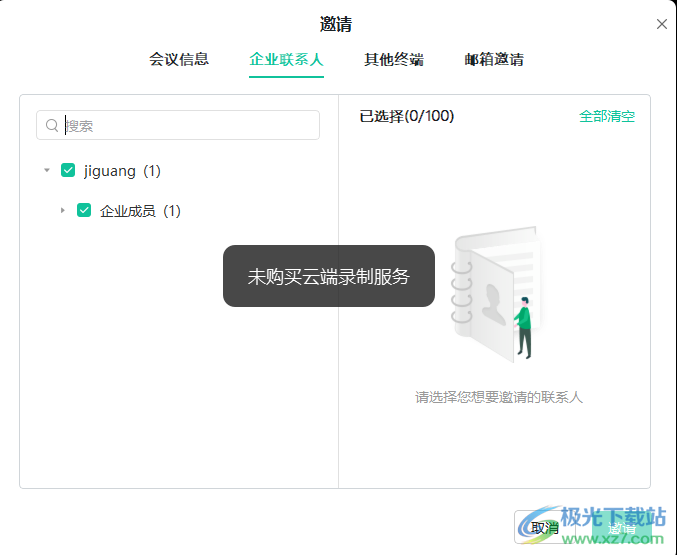Click the 请选择您想要邀请的联系人 hint text
Screen dimensions: 677x555
coord(499,397)
